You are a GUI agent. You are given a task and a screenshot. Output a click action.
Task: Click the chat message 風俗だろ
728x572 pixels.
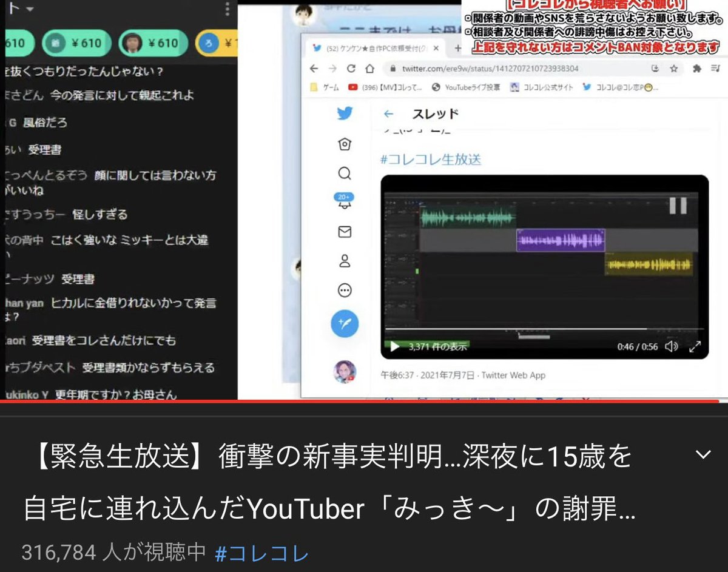pos(45,123)
